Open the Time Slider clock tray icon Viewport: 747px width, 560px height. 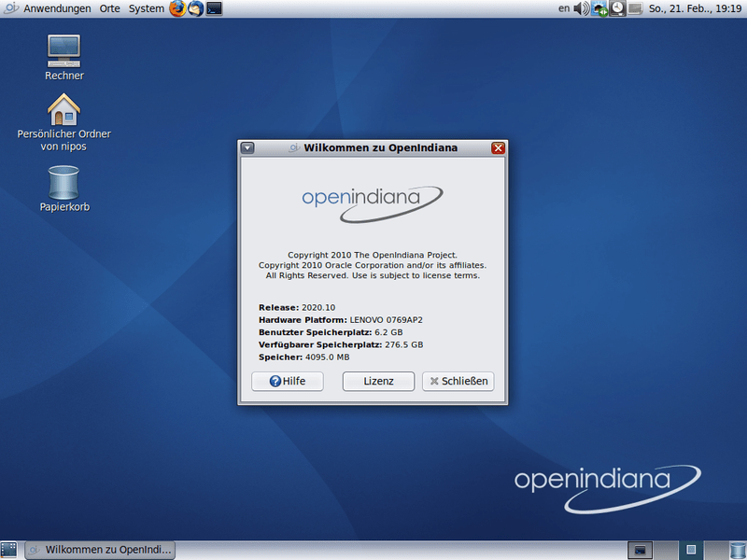click(x=617, y=8)
